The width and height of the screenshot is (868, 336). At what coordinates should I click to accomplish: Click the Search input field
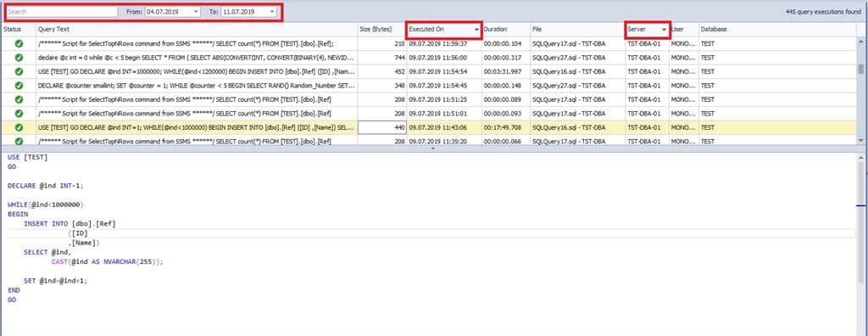click(62, 12)
